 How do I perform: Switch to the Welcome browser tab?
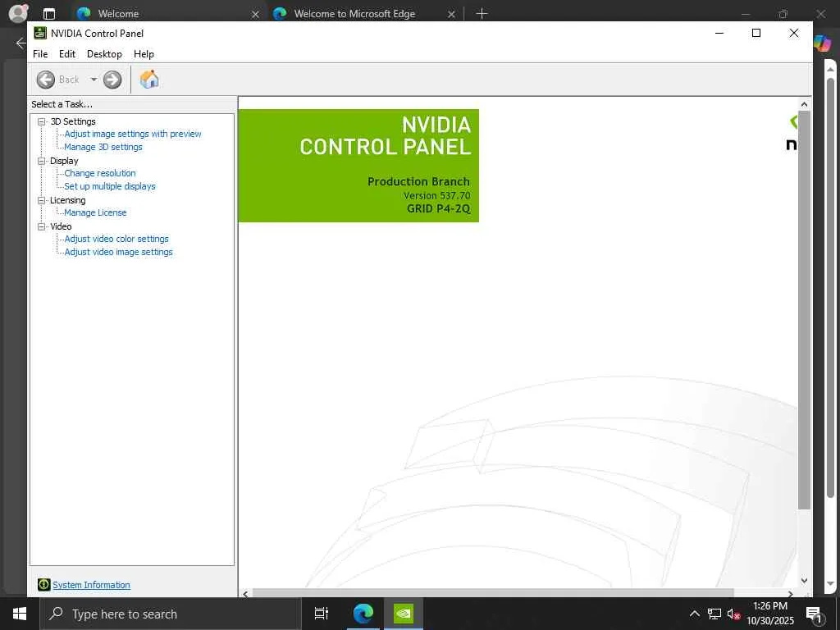[x=166, y=14]
